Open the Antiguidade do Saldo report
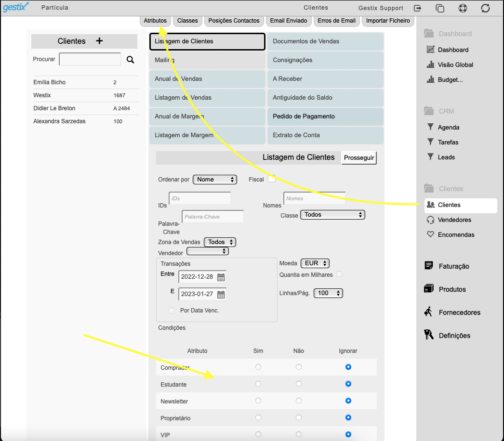Image resolution: width=504 pixels, height=441 pixels. (325, 98)
